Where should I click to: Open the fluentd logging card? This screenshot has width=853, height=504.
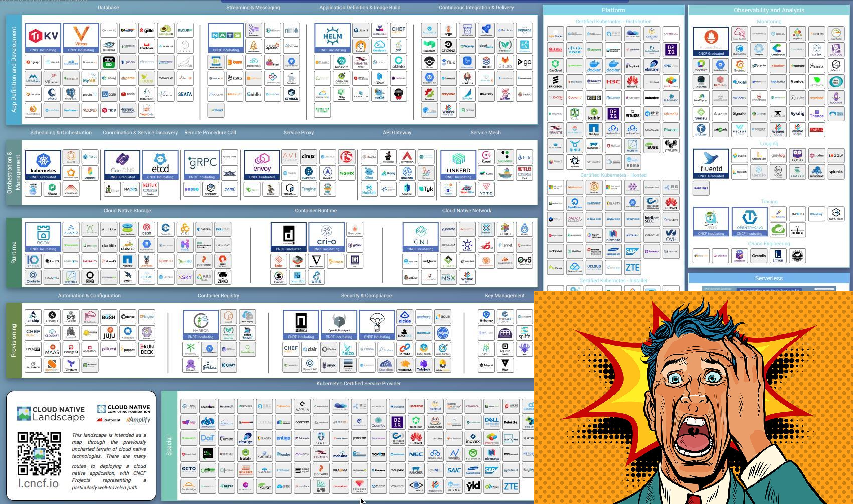coord(711,163)
